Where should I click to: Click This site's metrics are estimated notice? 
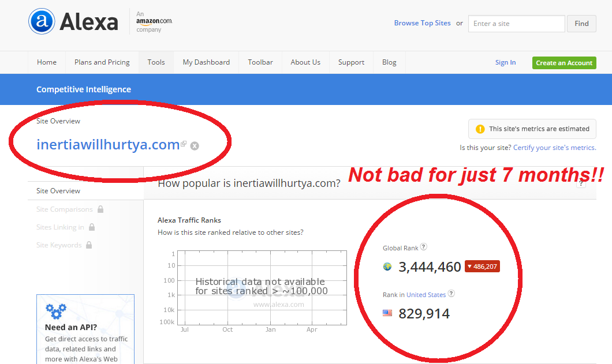coord(532,129)
